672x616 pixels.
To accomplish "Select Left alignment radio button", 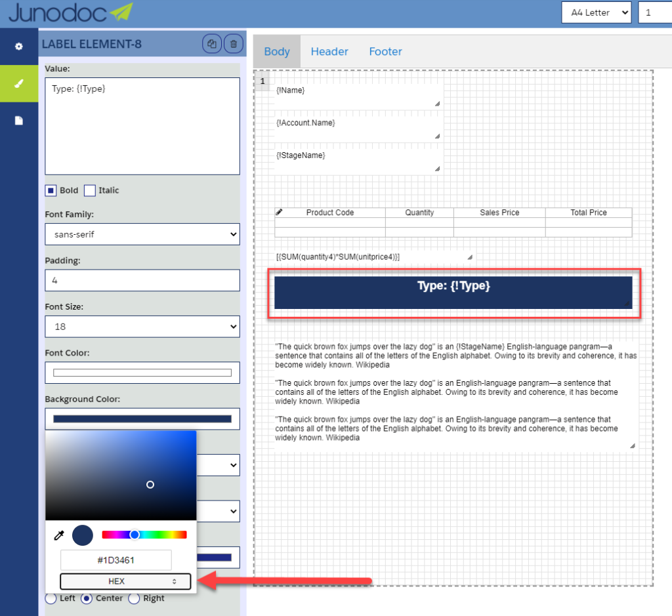I will click(51, 598).
